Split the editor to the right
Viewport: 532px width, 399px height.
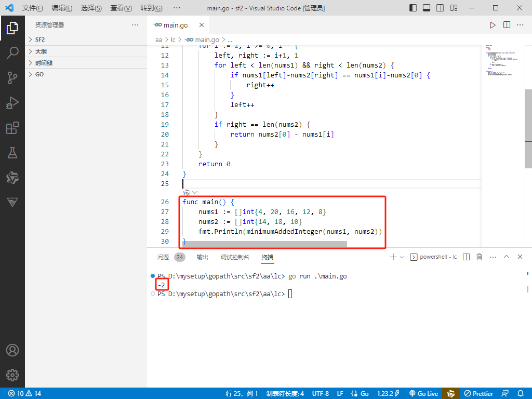coord(507,25)
